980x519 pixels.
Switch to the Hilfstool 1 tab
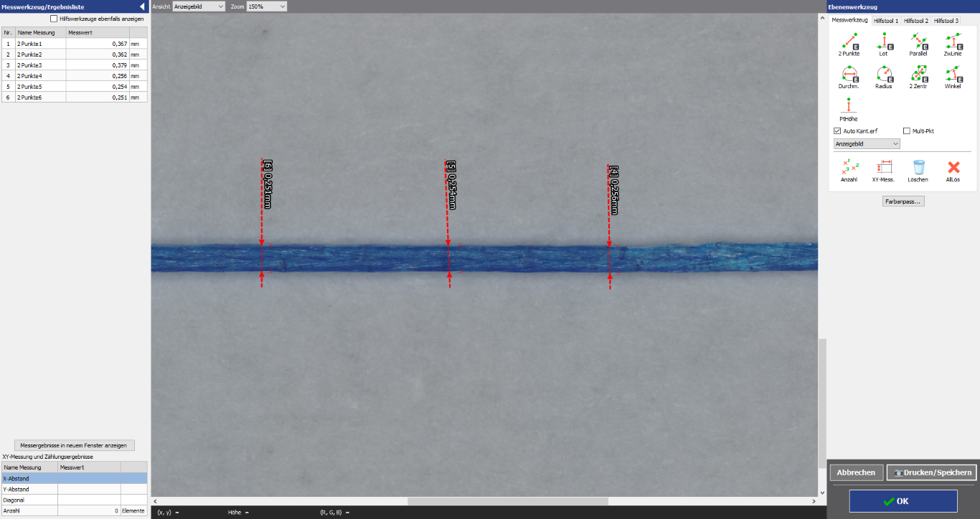pos(886,21)
